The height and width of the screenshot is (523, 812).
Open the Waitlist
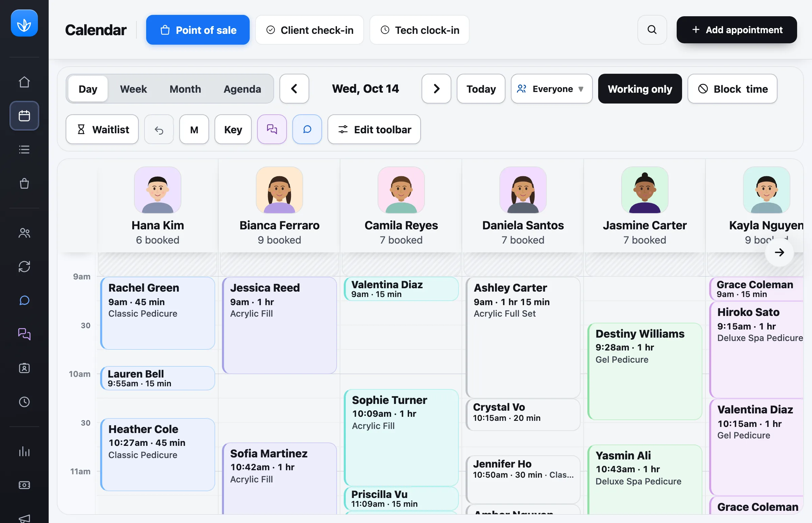[102, 129]
